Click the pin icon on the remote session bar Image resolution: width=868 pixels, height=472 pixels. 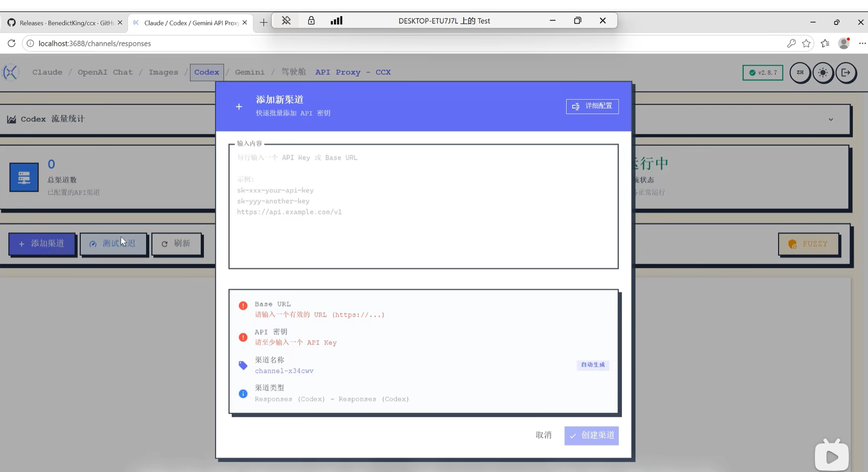(x=286, y=21)
